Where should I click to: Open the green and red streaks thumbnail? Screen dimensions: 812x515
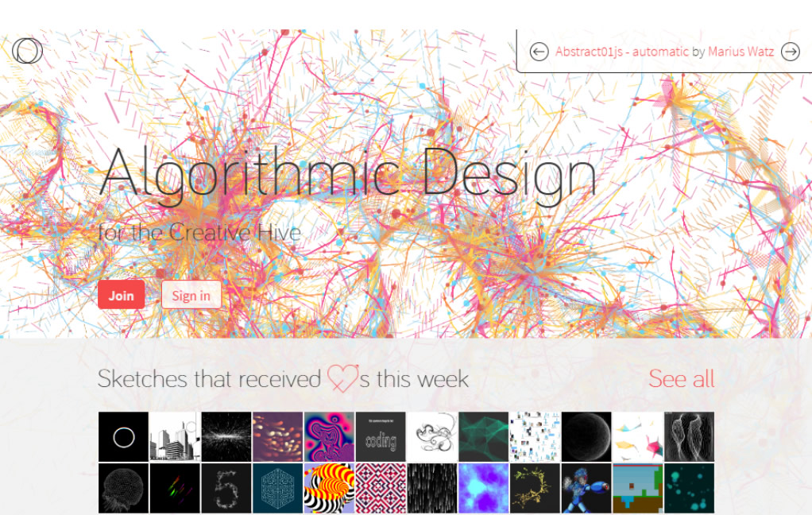[175, 488]
